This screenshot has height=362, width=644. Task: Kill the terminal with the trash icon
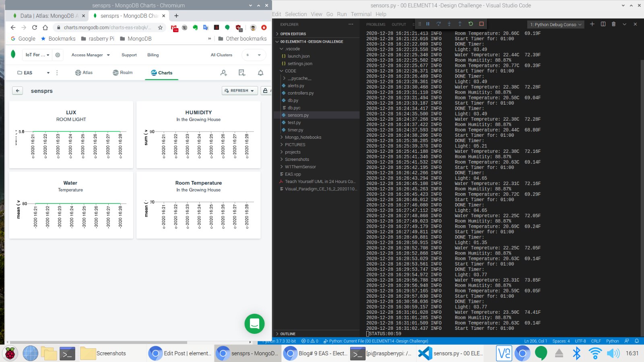pos(613,24)
